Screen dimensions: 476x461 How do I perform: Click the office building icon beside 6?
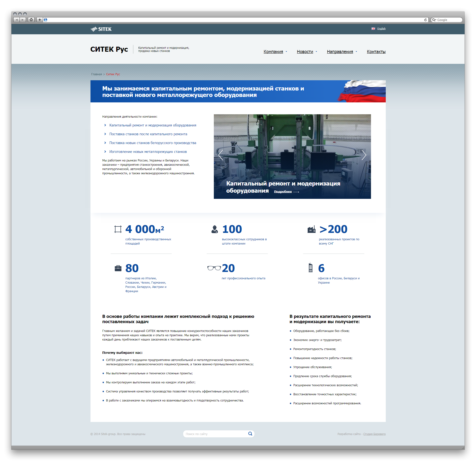coord(310,267)
